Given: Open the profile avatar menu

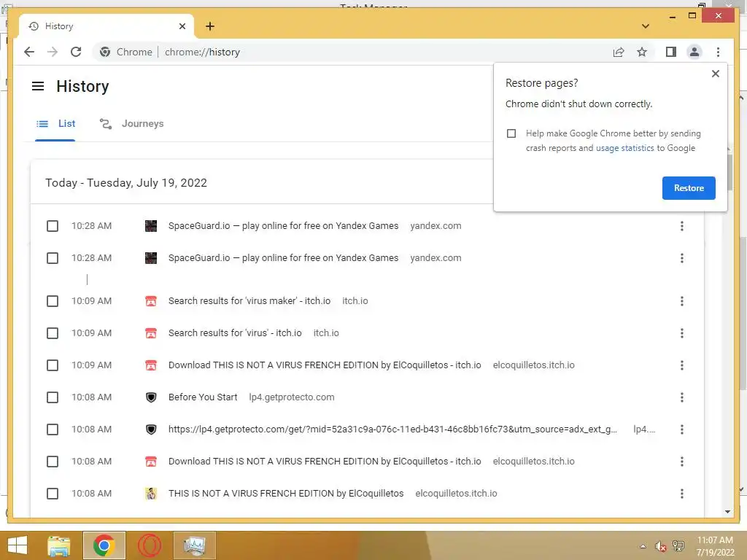Looking at the screenshot, I should [x=694, y=52].
